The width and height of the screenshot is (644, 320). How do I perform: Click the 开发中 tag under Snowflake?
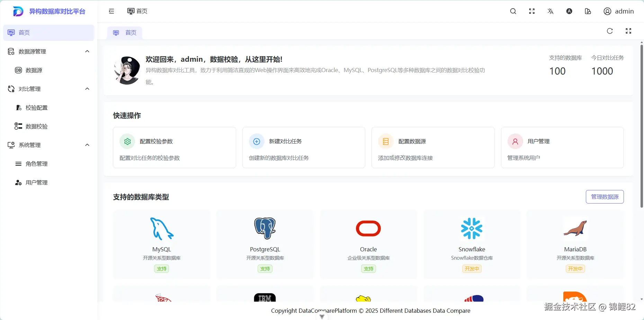(x=472, y=269)
